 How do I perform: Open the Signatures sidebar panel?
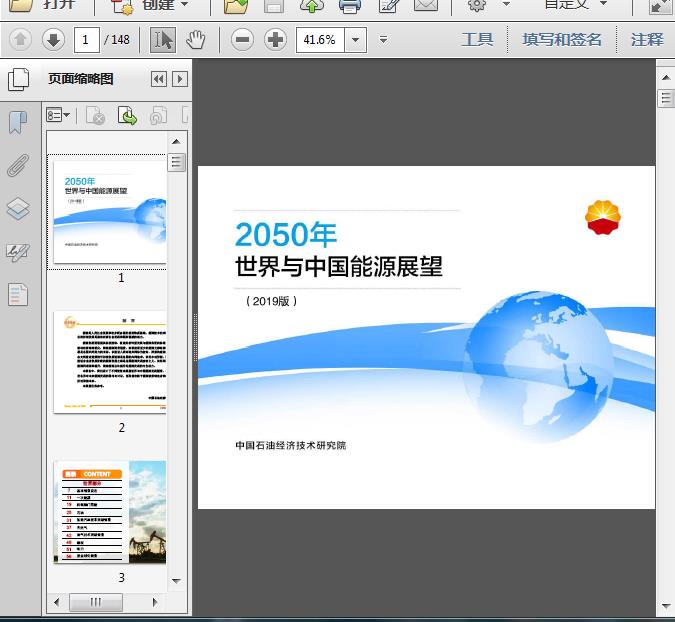coord(18,253)
